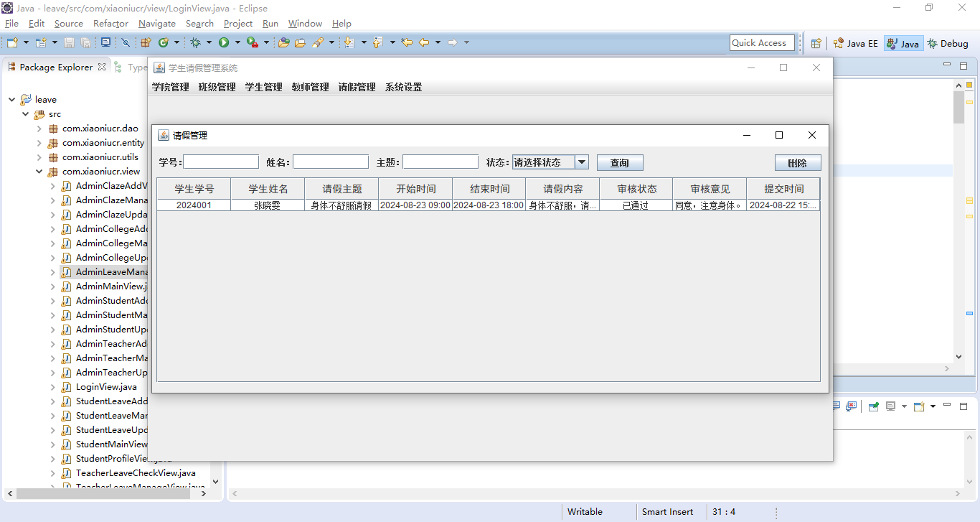Click the Open Console icon

919,406
